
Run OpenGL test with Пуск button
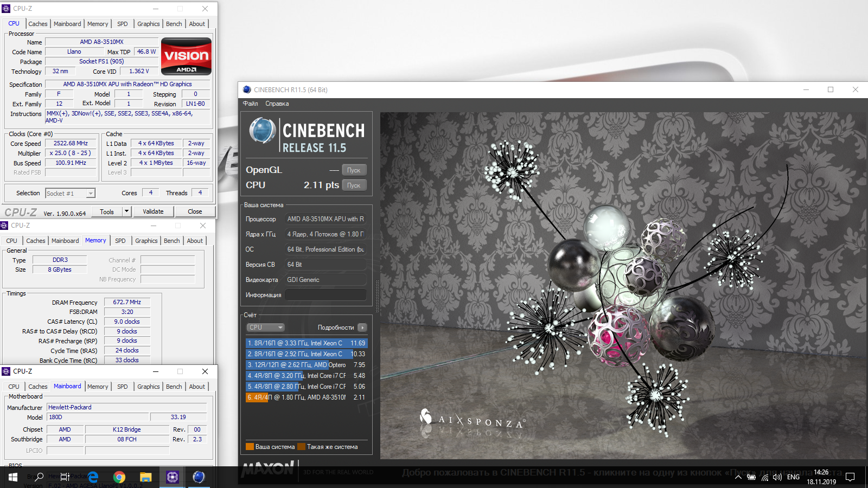point(354,170)
